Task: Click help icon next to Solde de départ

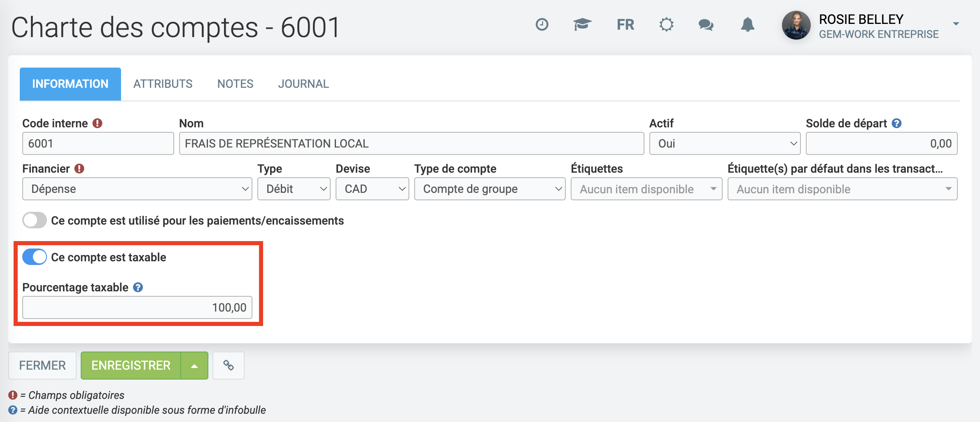Action: [x=896, y=123]
